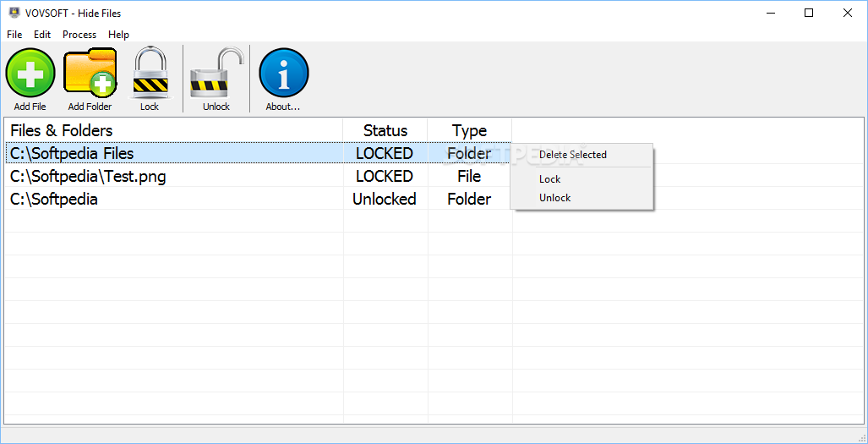868x444 pixels.
Task: Close the Hide Files window
Action: pyautogui.click(x=848, y=14)
